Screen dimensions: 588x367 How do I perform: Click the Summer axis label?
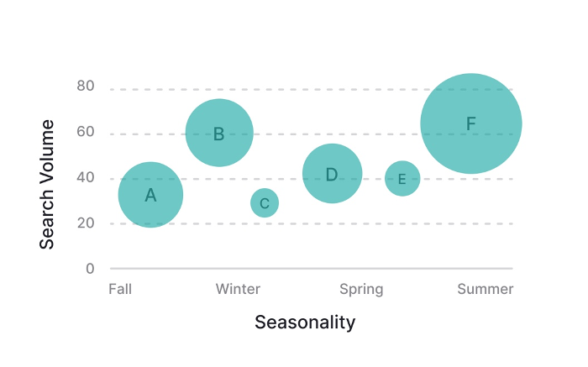tap(485, 289)
